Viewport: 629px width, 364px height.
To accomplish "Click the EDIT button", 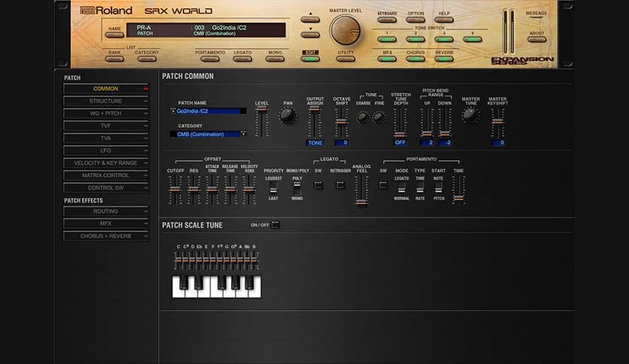I will point(310,59).
